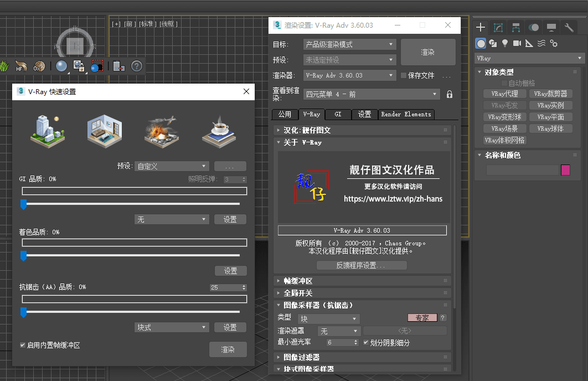Expand the 帧缓冲区 rollout
Screen dimensions: 588x381
[362, 281]
